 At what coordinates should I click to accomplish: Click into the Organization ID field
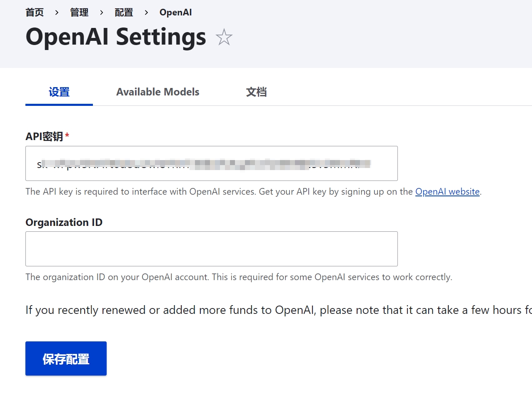212,249
